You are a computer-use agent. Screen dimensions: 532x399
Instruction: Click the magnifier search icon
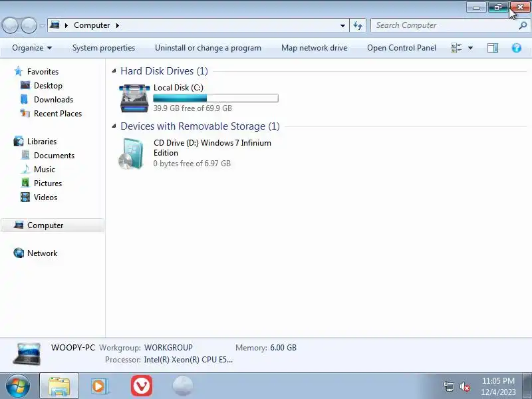523,25
